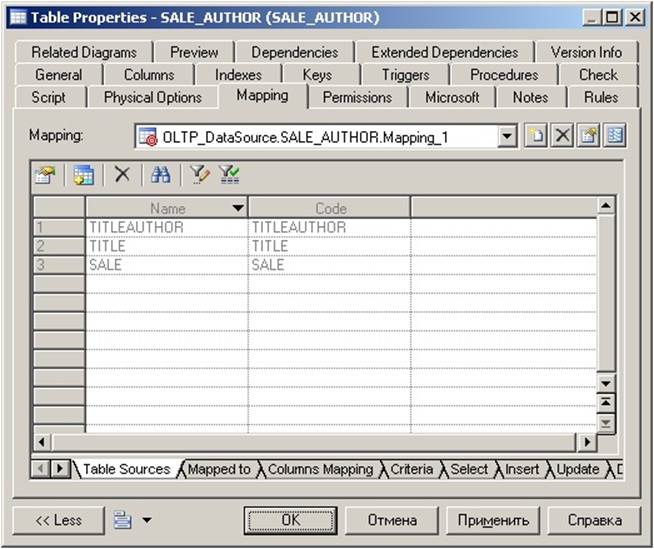Open the General tab
654x549 pixels.
(x=58, y=75)
